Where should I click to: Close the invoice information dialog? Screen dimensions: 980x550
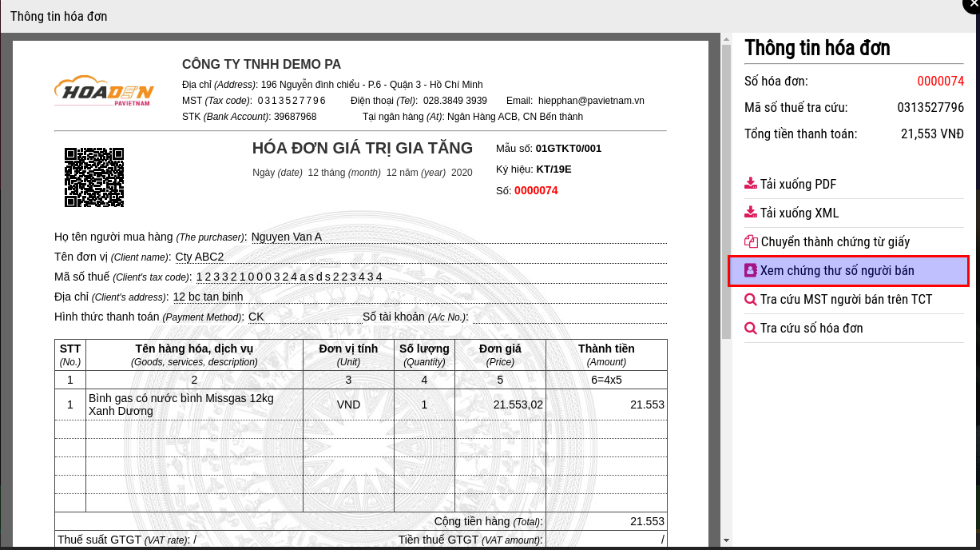pos(974,4)
